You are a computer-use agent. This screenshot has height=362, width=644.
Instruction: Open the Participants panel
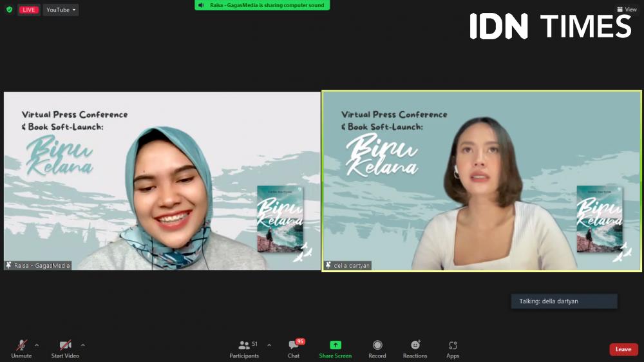coord(244,349)
